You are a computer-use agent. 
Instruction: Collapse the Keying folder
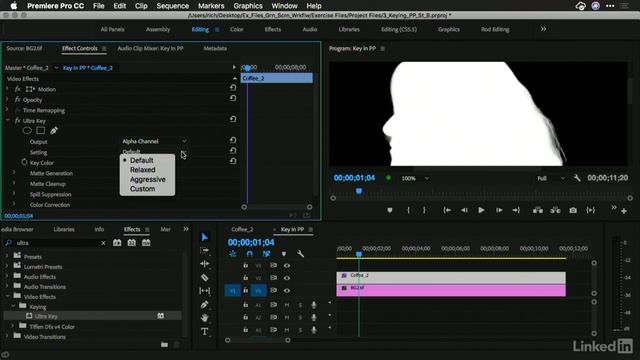pyautogui.click(x=13, y=306)
